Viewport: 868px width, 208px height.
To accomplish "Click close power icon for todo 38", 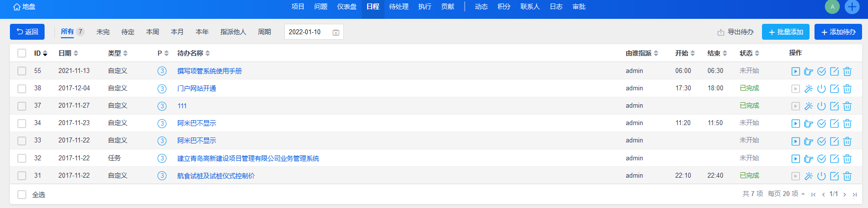I will click(821, 89).
